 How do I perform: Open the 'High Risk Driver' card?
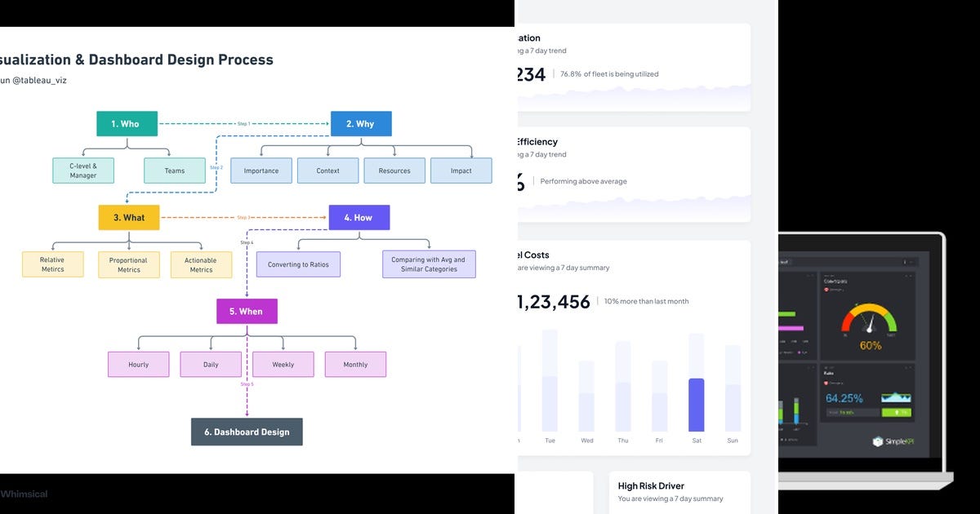679,492
